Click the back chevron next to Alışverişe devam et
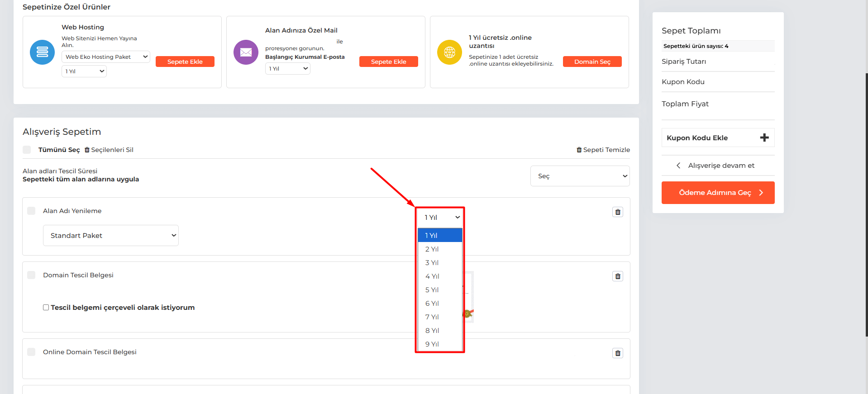This screenshot has height=394, width=868. click(x=678, y=166)
